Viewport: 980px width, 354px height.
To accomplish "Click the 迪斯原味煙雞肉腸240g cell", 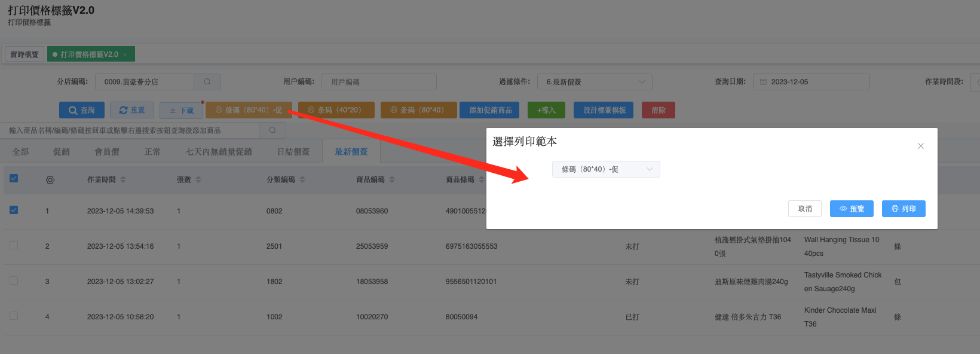I will pos(751,282).
